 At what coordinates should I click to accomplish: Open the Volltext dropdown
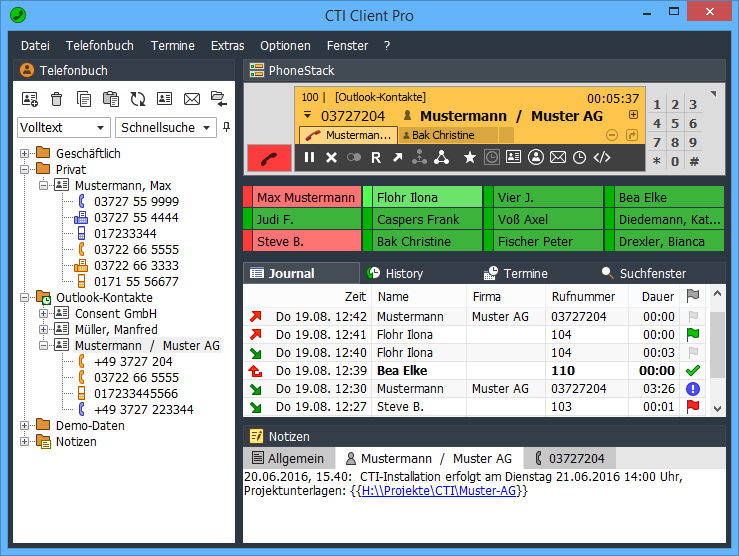click(64, 128)
